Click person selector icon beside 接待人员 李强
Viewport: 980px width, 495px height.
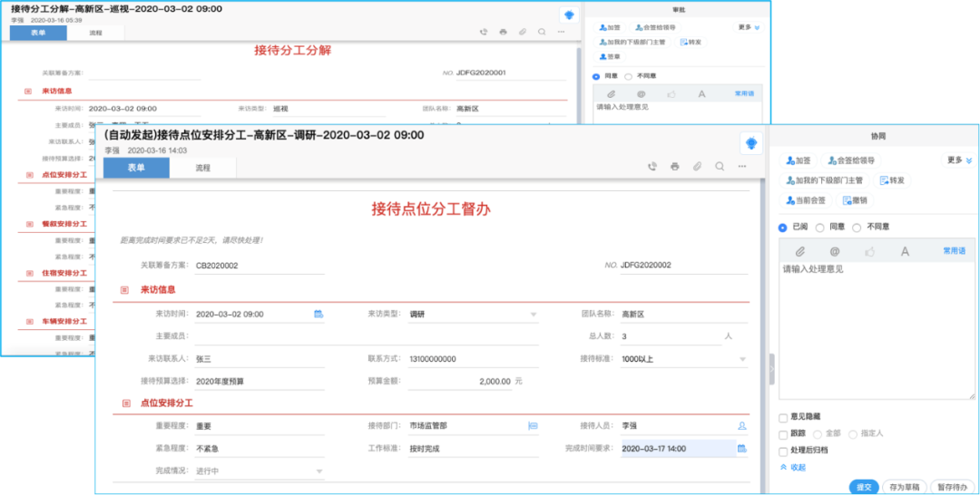coord(742,426)
